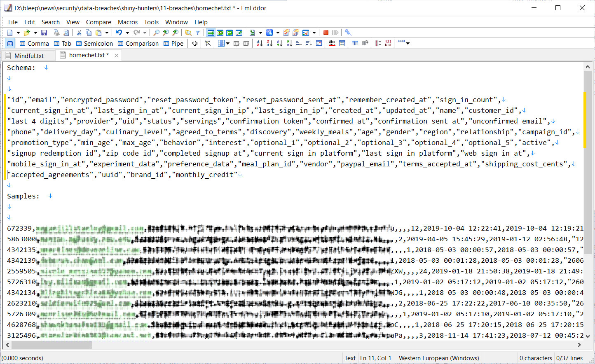Screen dimensions: 595x364
Task: Open the Macros menu
Action: click(x=128, y=22)
